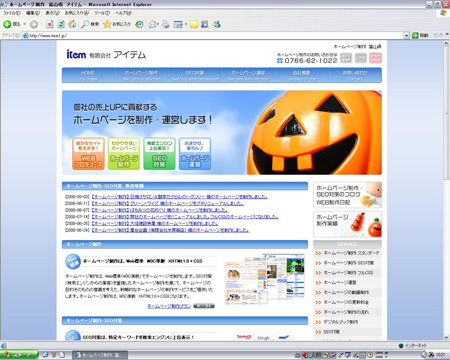
Task: Click the orange WEBプロデュース banner button
Action: (x=88, y=154)
